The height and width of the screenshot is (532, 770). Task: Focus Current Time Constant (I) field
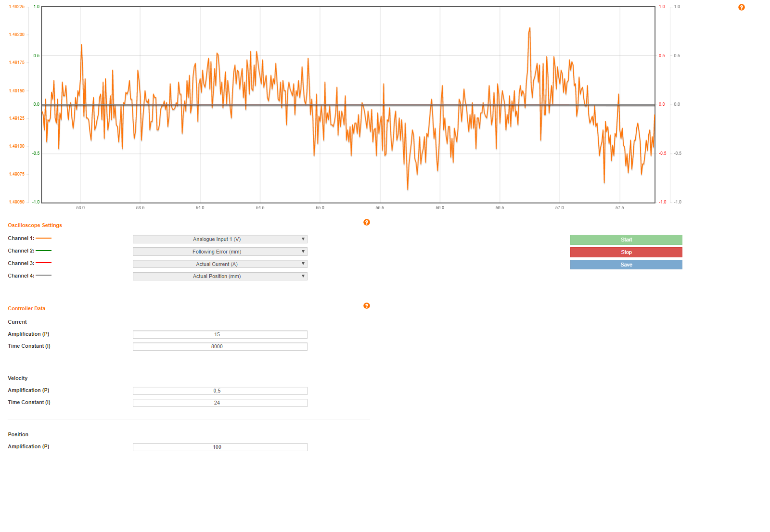tap(220, 347)
